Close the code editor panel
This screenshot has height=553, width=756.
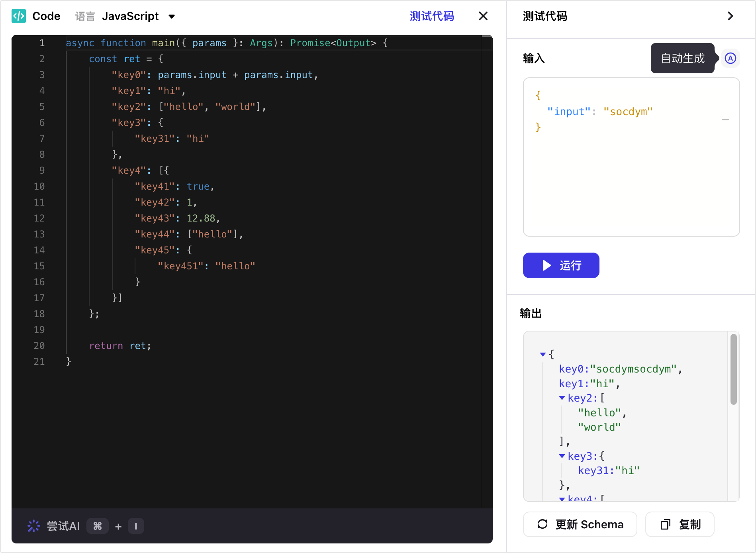coord(483,16)
